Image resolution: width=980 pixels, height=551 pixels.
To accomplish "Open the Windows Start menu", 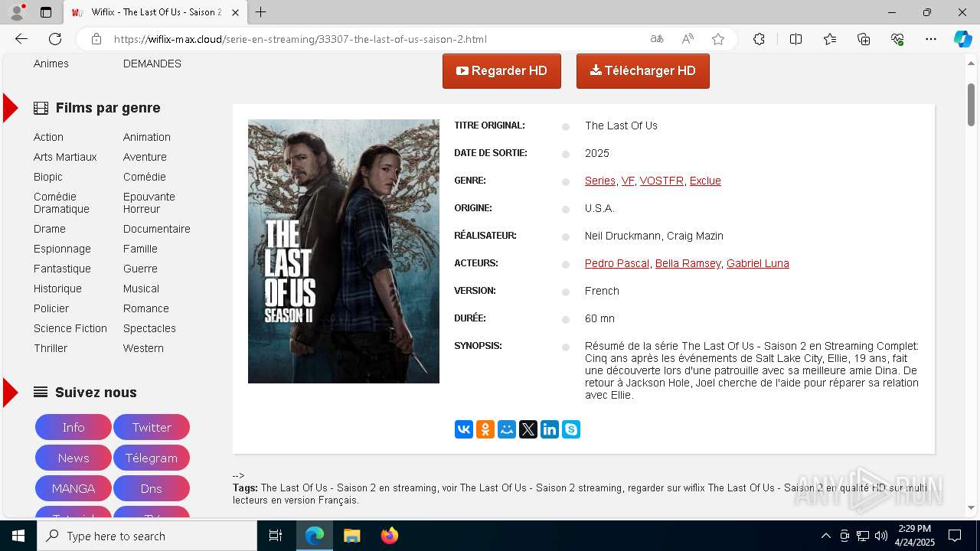I will pyautogui.click(x=18, y=536).
